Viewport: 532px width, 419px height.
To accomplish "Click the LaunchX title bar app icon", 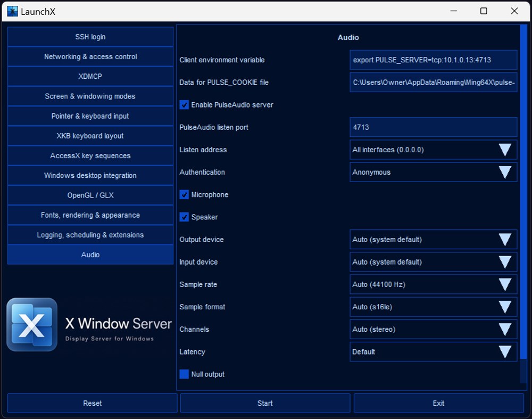I will coord(13,11).
